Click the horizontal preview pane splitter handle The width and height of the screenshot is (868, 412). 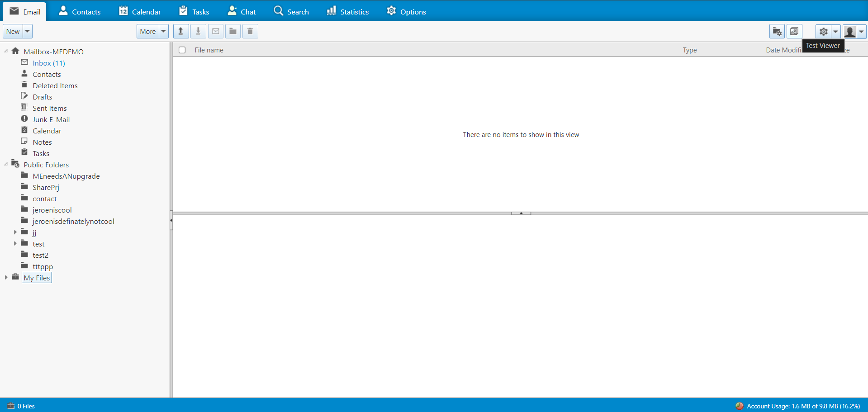pos(521,213)
